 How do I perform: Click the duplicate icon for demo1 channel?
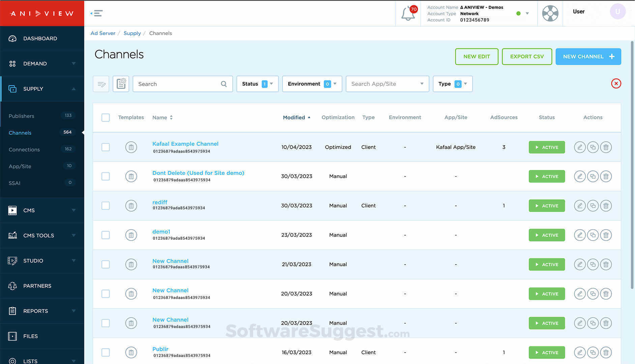(x=593, y=235)
